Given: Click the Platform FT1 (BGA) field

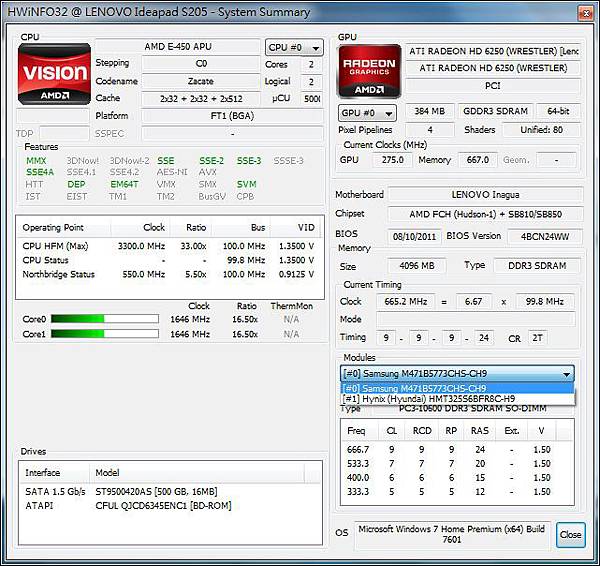Looking at the screenshot, I should [232, 116].
